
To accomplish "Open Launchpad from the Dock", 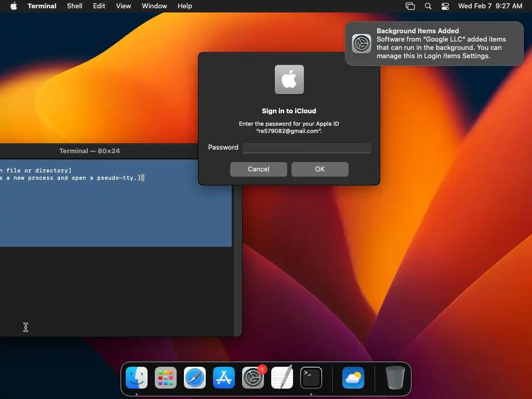I will click(x=166, y=378).
